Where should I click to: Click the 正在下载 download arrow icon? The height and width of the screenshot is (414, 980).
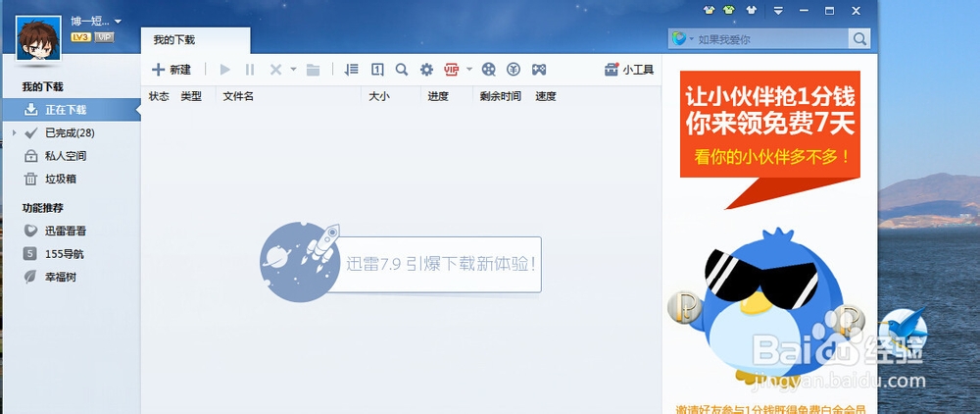30,110
